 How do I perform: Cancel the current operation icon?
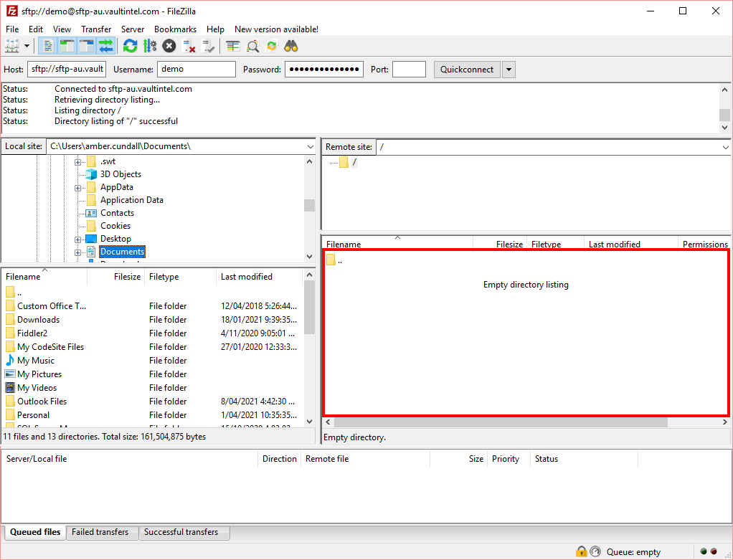coord(169,46)
